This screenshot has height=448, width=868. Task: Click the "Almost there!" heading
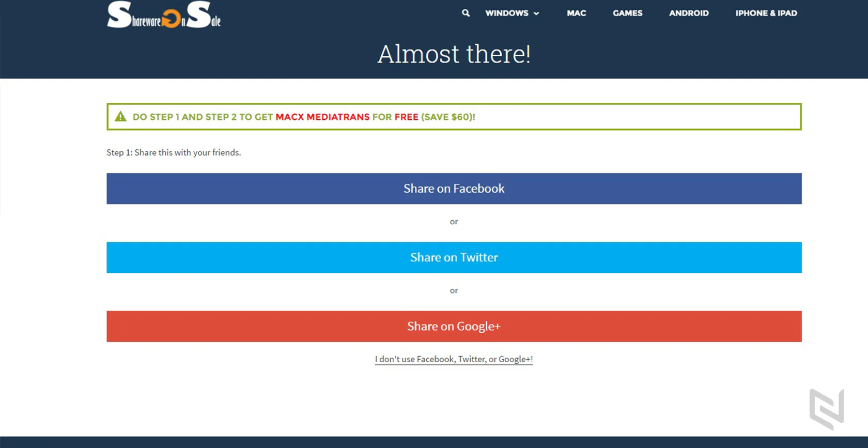pos(454,54)
